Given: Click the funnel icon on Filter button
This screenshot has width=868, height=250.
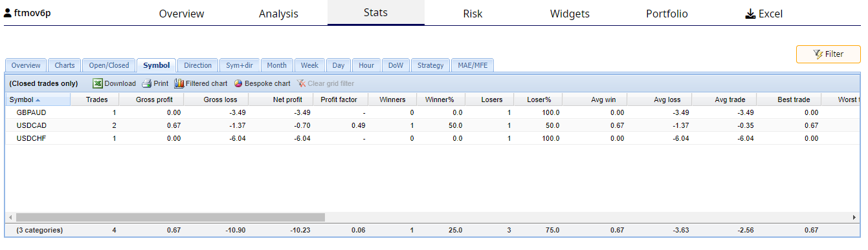Looking at the screenshot, I should [x=818, y=54].
